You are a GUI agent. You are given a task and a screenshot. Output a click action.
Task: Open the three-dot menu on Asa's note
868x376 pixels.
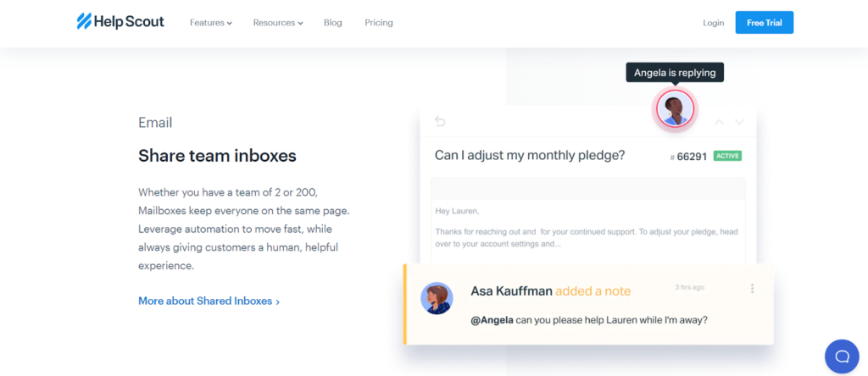(x=752, y=289)
